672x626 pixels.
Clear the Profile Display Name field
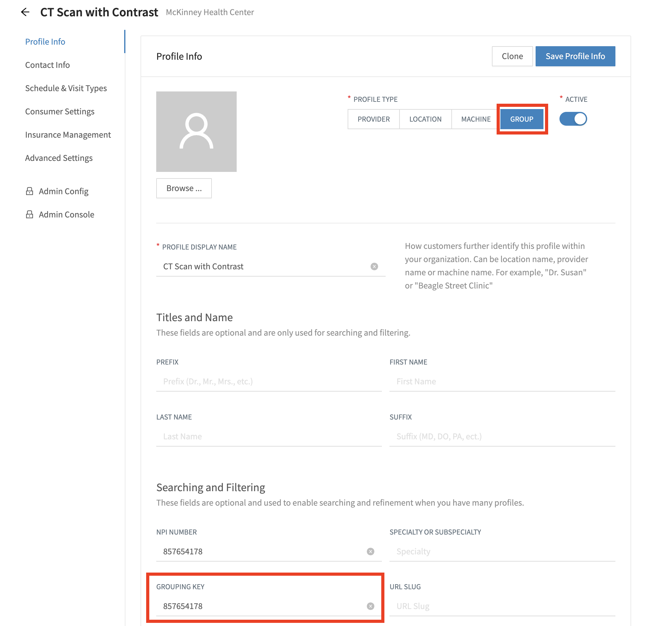374,266
